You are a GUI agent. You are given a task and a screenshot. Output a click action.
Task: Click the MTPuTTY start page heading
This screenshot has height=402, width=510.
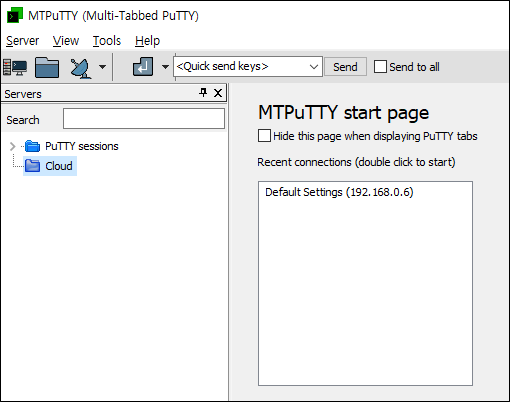tap(343, 113)
